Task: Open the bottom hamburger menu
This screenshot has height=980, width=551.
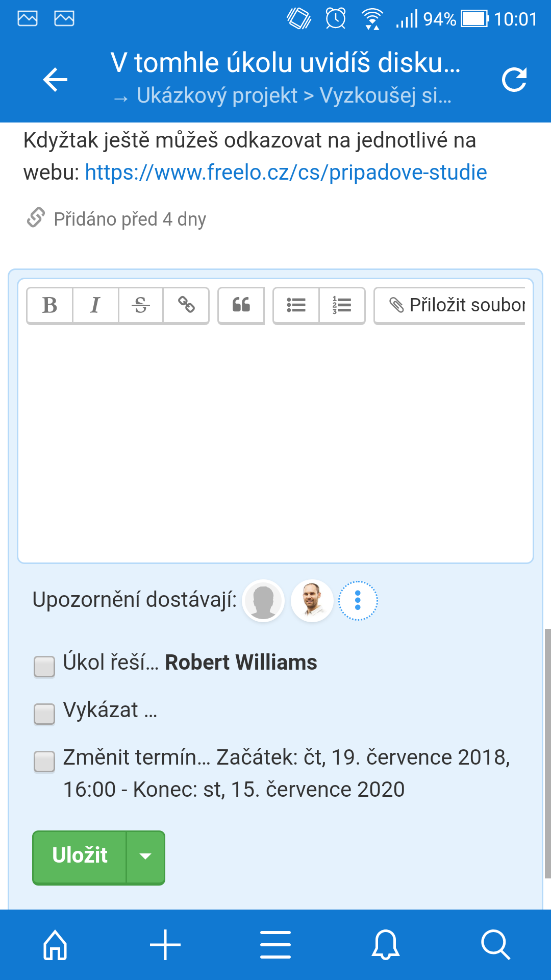Action: point(275,945)
